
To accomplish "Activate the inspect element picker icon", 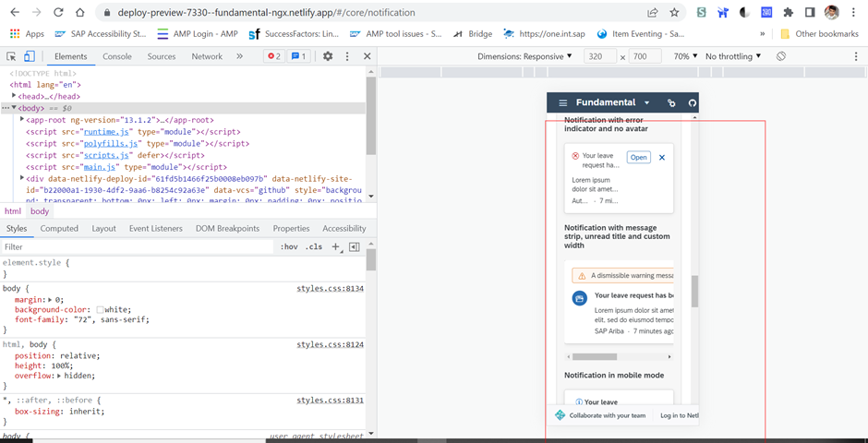I will (x=11, y=56).
